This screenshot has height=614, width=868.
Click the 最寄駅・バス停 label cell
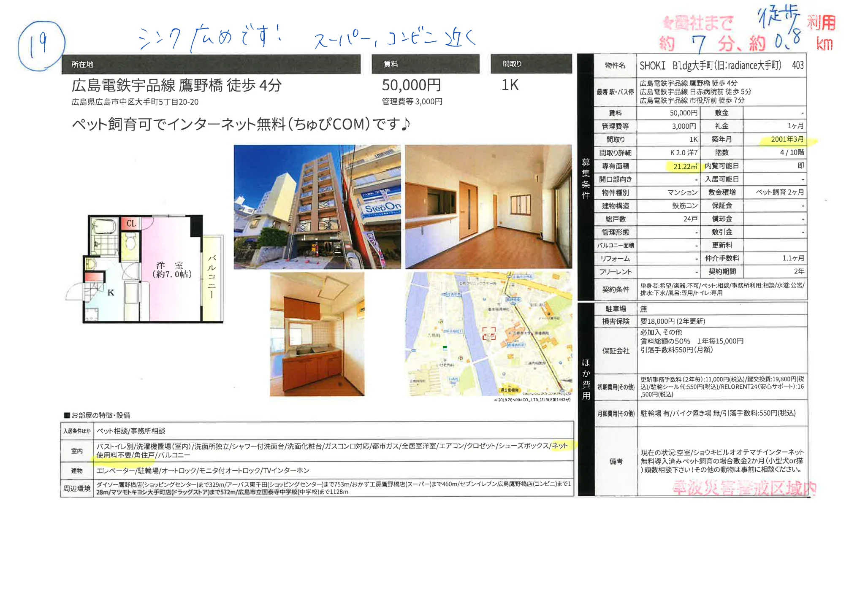[615, 92]
